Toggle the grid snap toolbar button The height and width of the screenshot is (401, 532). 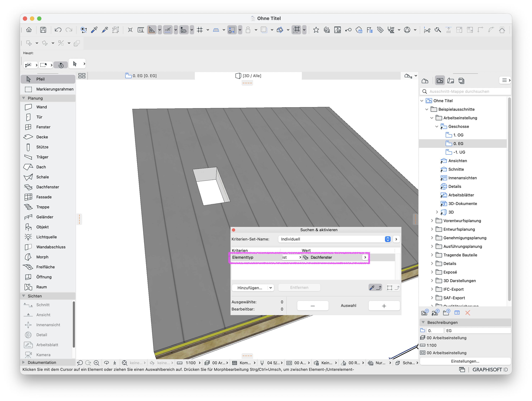point(200,30)
